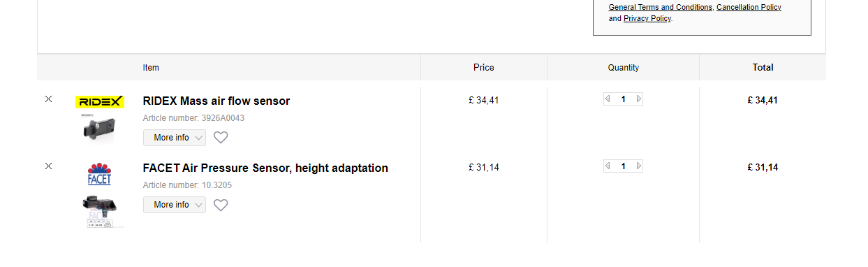Click FACET brand logo
868x267 pixels.
click(x=99, y=175)
